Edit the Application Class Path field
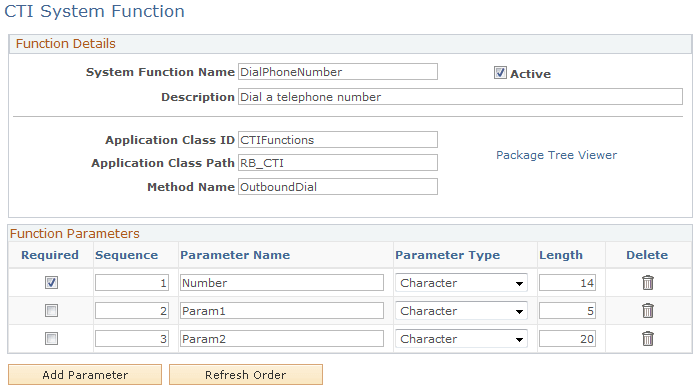The height and width of the screenshot is (391, 699). [338, 163]
